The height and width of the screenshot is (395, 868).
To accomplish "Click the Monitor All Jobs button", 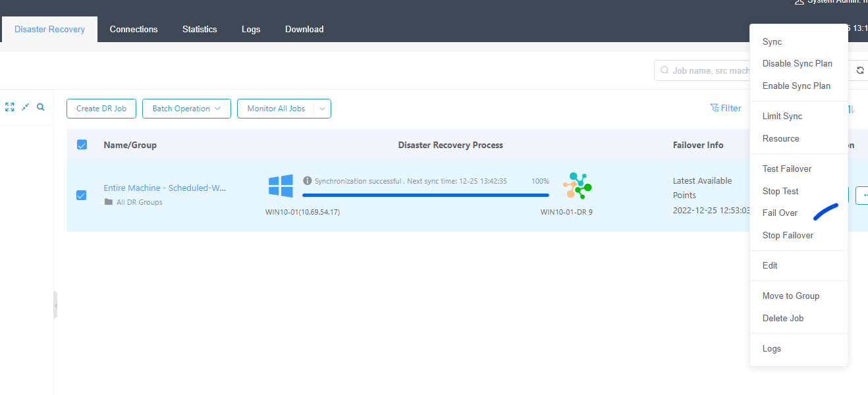I will (276, 109).
